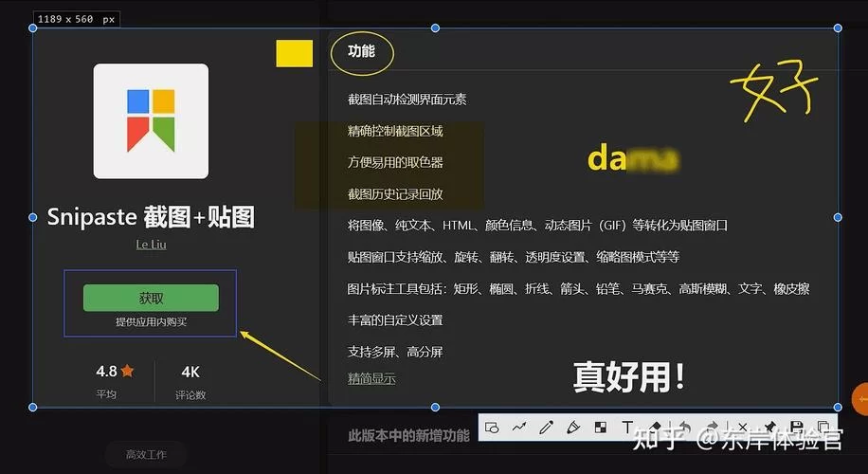Redo the last annotation
This screenshot has width=868, height=474.
pyautogui.click(x=712, y=427)
